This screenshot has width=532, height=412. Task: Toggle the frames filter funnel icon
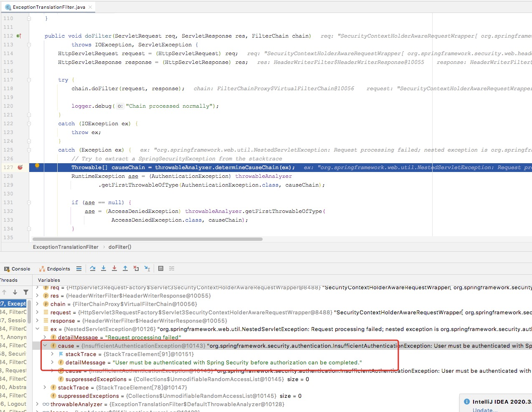click(x=25, y=292)
